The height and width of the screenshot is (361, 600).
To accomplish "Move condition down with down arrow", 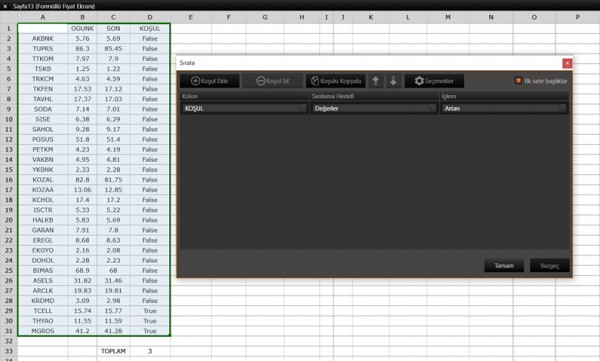I will click(393, 81).
